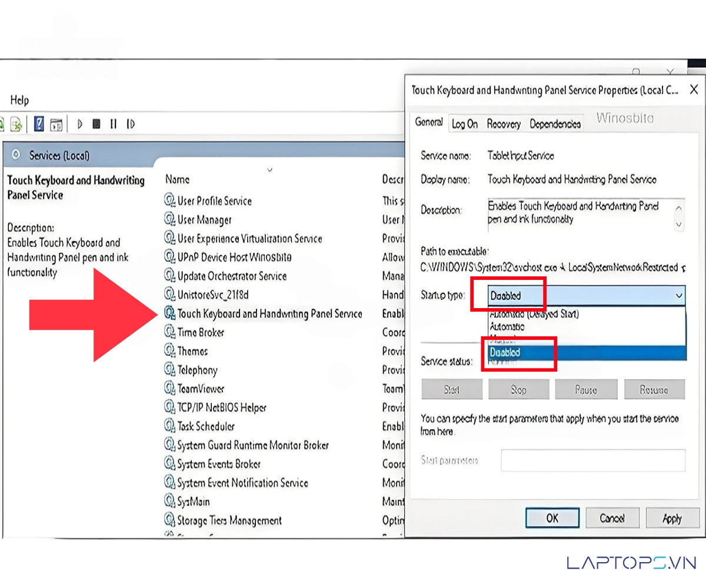This screenshot has height=588, width=706.
Task: Choose Automatic (Delayed Start) from the list
Action: point(534,315)
